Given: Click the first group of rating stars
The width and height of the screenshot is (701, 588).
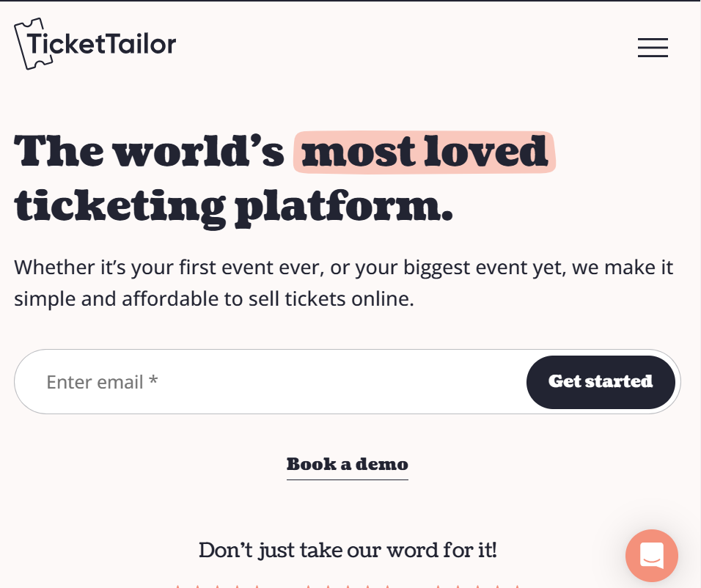Looking at the screenshot, I should (x=216, y=586).
